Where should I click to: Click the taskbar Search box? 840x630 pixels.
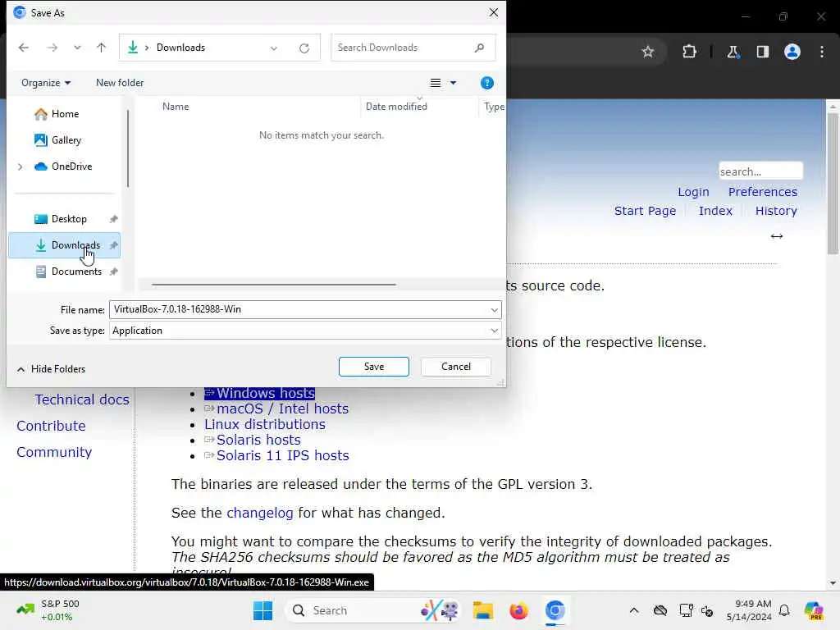374,610
